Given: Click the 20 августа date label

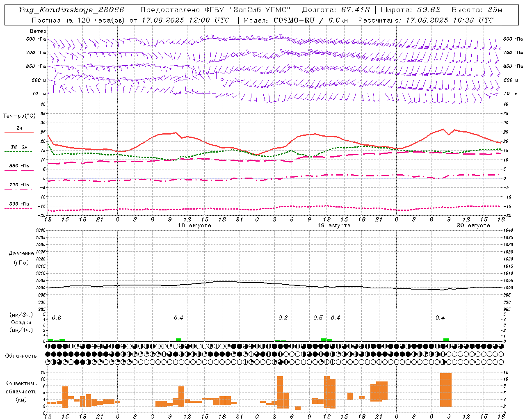Looking at the screenshot, I should pyautogui.click(x=473, y=226).
